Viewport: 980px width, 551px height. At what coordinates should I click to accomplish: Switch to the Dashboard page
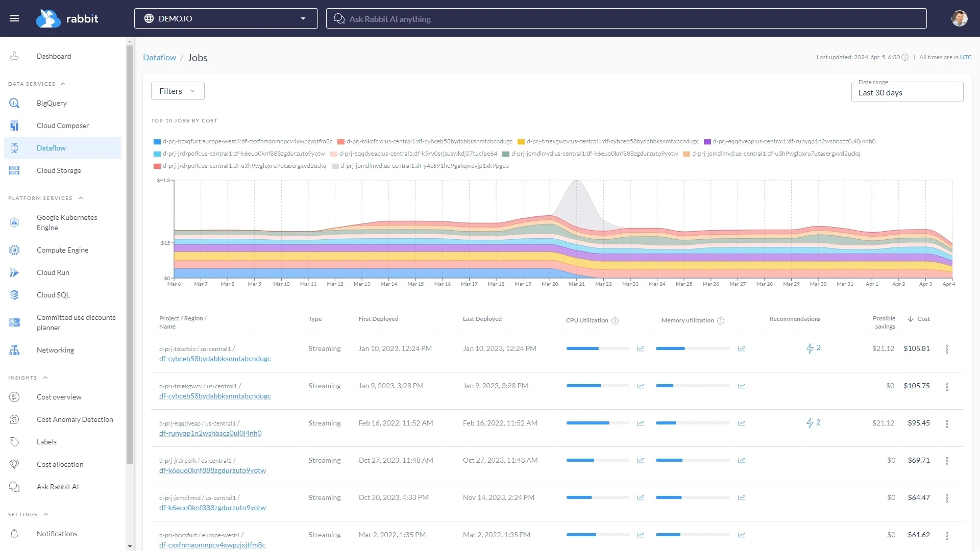54,56
